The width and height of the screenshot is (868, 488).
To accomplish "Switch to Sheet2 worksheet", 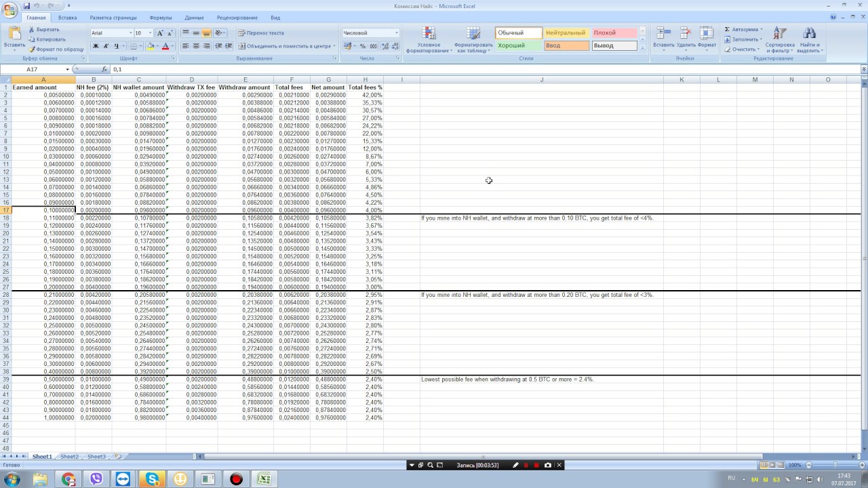I will pyautogui.click(x=69, y=457).
